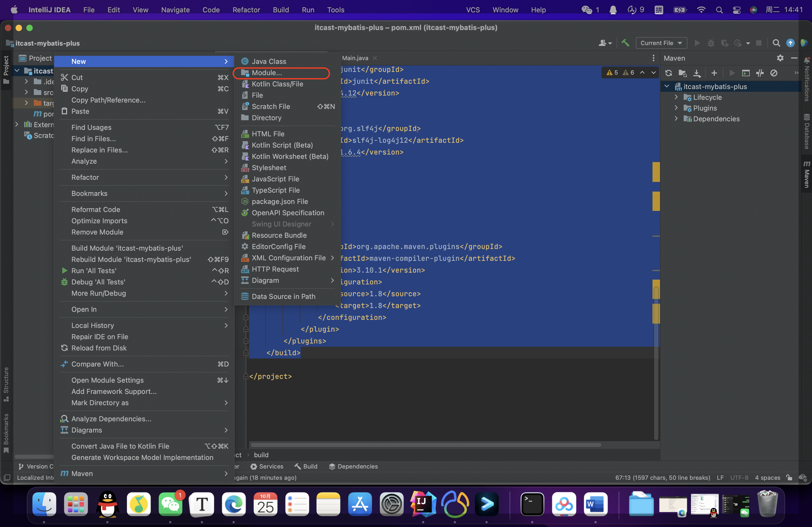Open Maven panel settings gear
Screen dimensions: 812x527
click(780, 58)
